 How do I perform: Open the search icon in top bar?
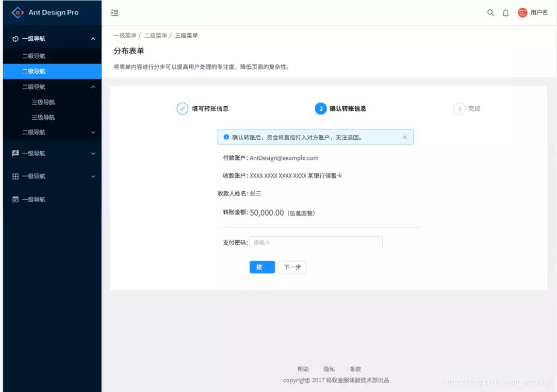tap(490, 12)
